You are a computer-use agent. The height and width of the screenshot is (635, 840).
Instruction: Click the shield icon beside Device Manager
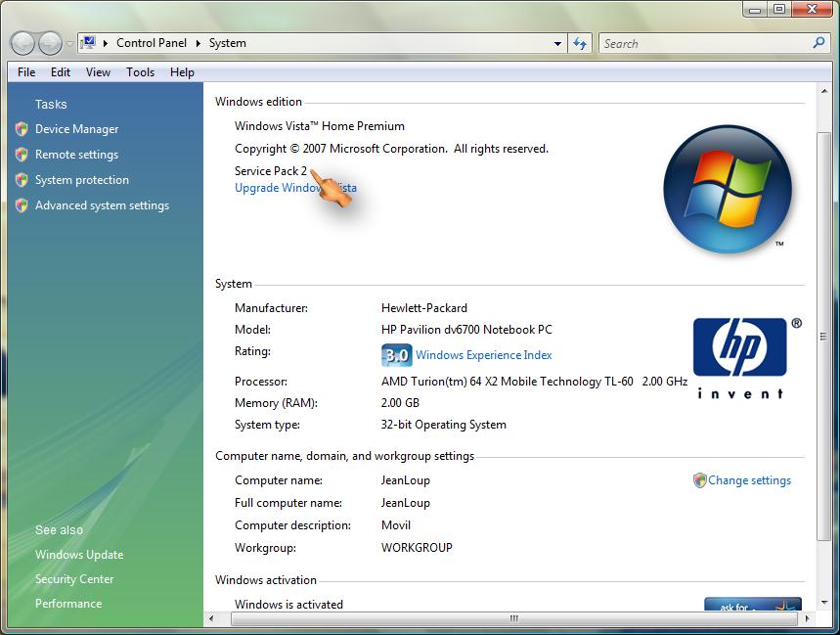(22, 128)
